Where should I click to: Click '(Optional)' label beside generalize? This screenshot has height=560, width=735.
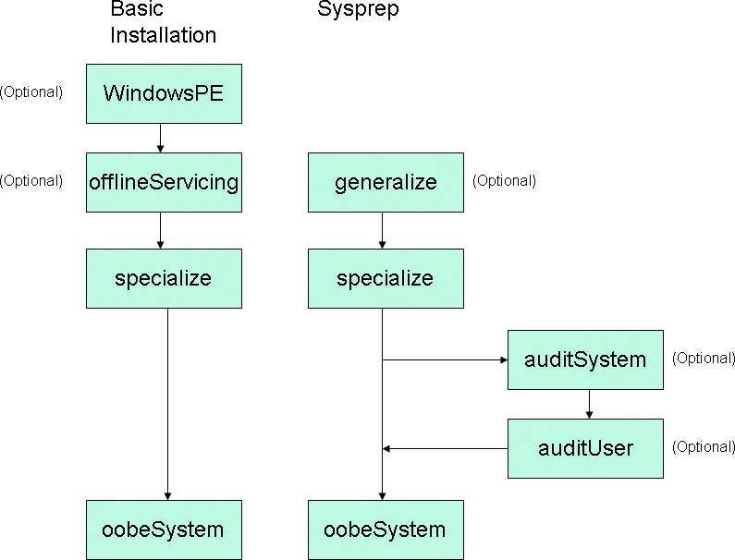tap(505, 181)
